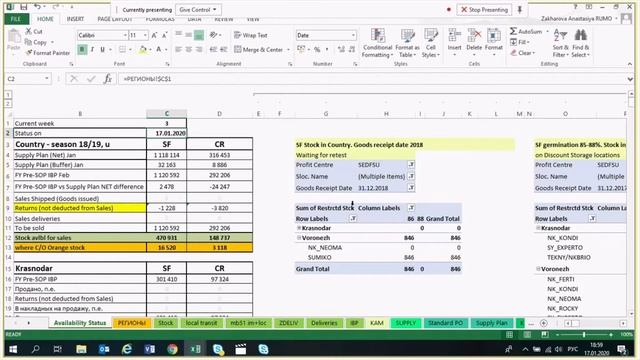The width and height of the screenshot is (640, 360).
Task: Open the Stock sheet tab
Action: (x=165, y=323)
